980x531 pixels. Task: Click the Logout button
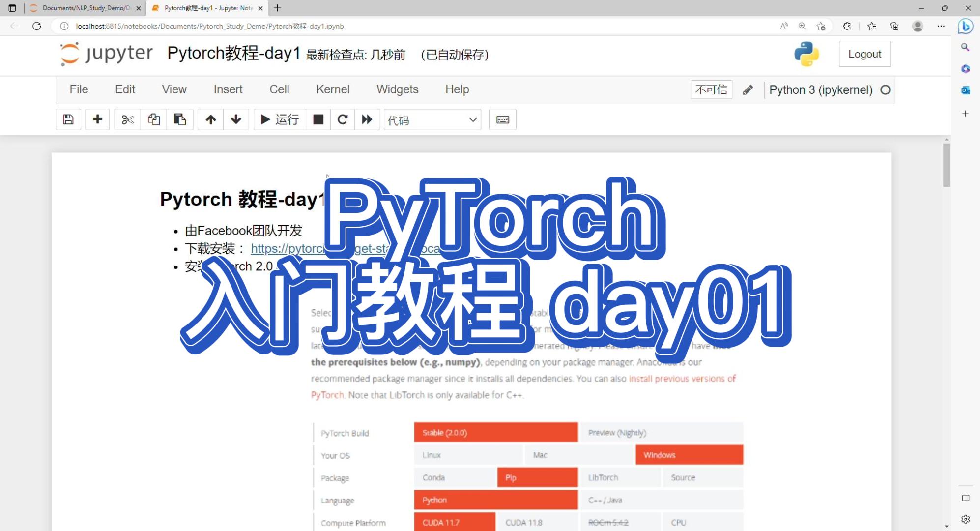pos(865,54)
